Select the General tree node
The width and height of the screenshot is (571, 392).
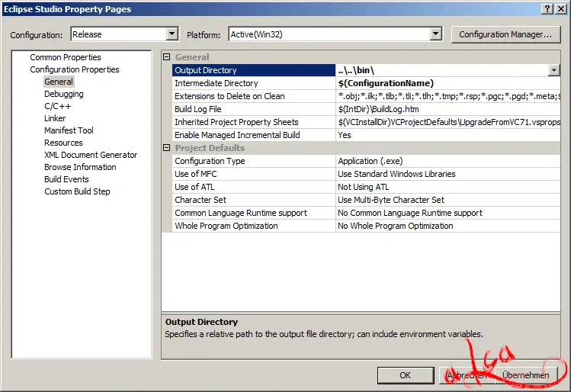click(59, 82)
